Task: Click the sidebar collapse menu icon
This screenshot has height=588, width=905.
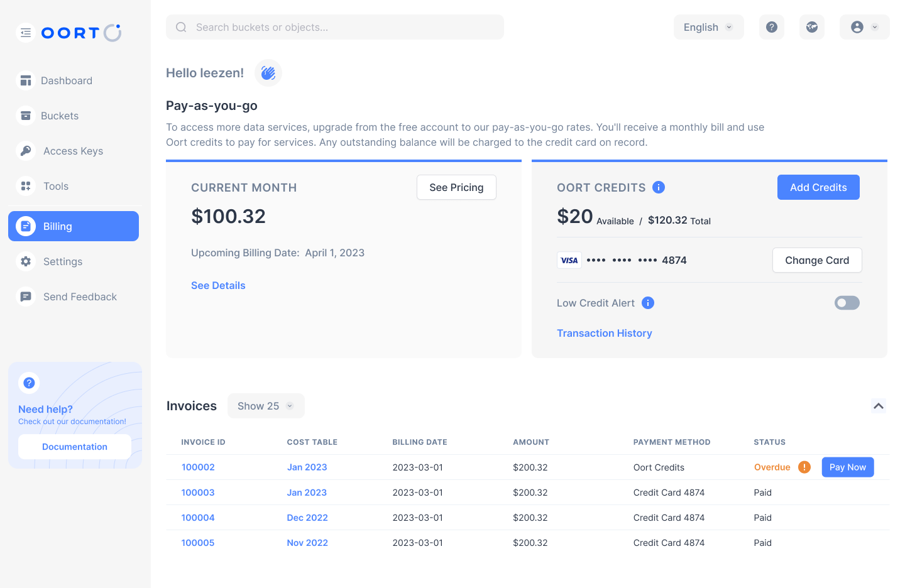Action: (x=26, y=33)
